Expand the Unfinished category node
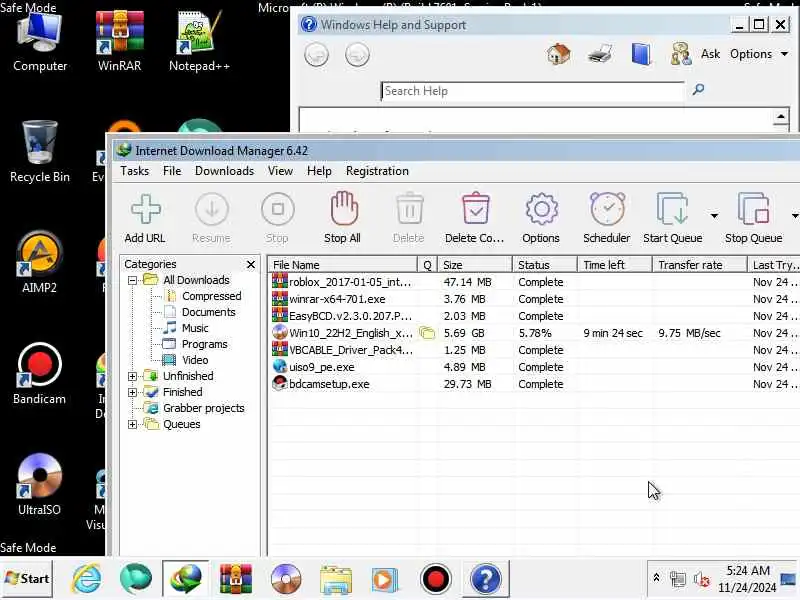The width and height of the screenshot is (800, 600). click(133, 376)
